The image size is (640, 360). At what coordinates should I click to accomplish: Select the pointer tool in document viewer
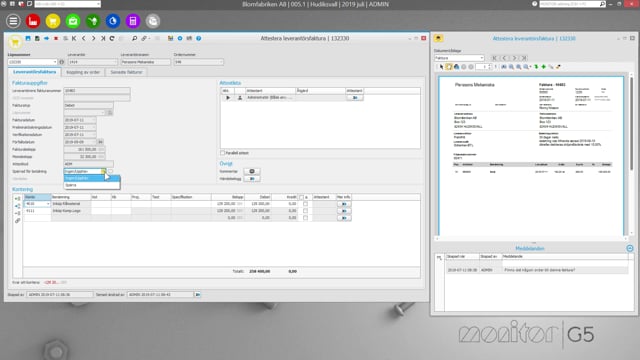441,67
